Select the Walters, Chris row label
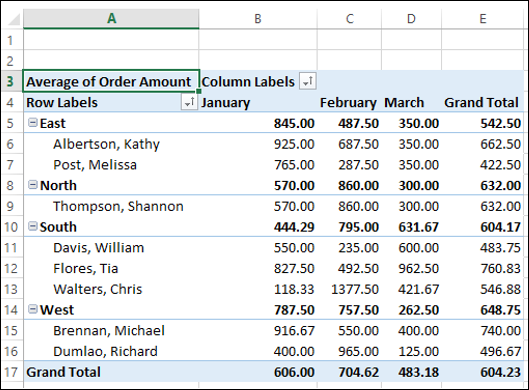This screenshot has height=390, width=529. tap(98, 289)
